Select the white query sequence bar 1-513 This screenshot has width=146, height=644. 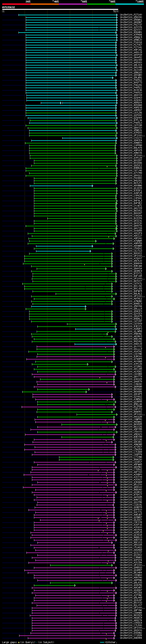tap(60, 9)
